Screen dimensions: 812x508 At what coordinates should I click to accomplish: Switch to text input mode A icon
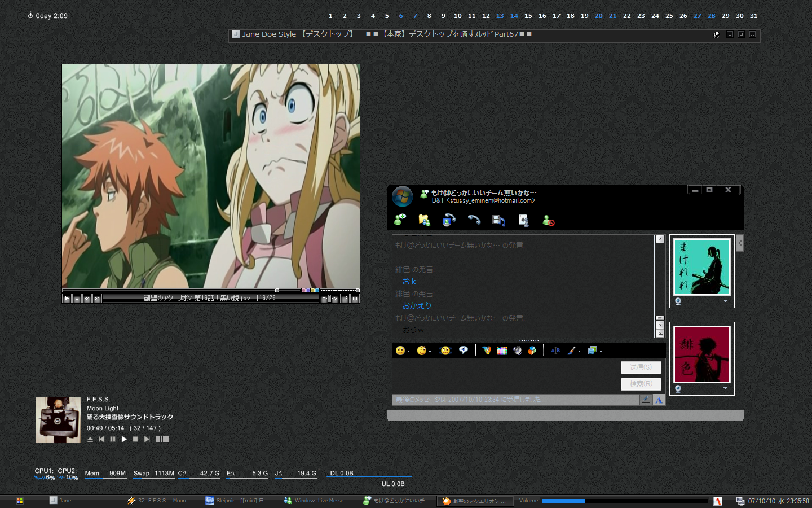[659, 400]
